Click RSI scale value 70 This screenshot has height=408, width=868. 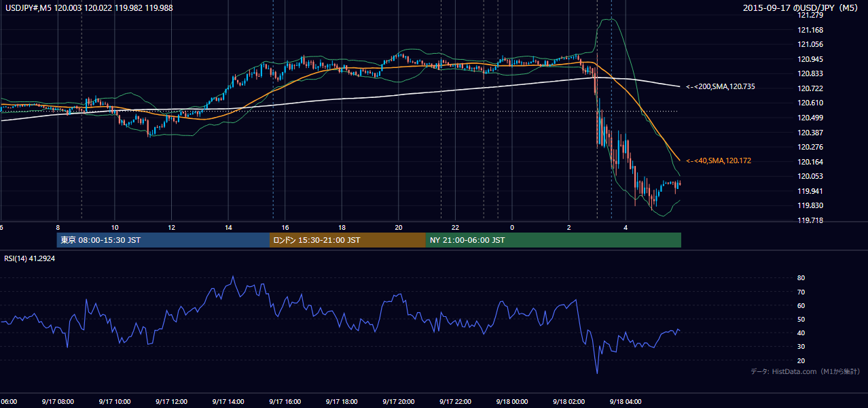coord(801,292)
